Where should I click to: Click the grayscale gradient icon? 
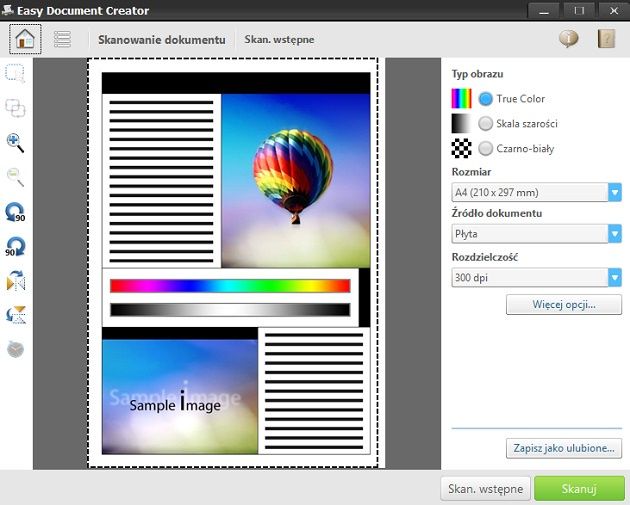[x=461, y=123]
